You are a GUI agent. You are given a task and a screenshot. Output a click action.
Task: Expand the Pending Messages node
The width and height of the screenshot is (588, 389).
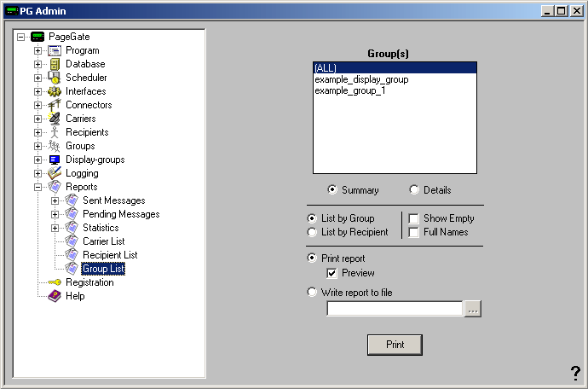(55, 214)
